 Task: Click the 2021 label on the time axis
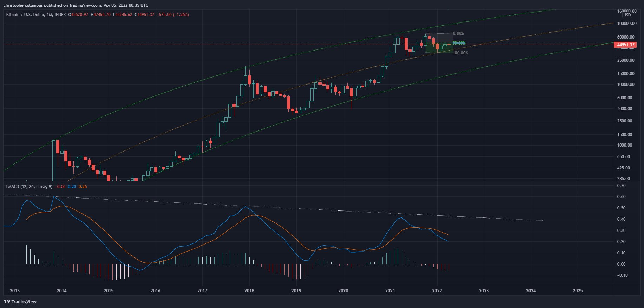(390, 291)
